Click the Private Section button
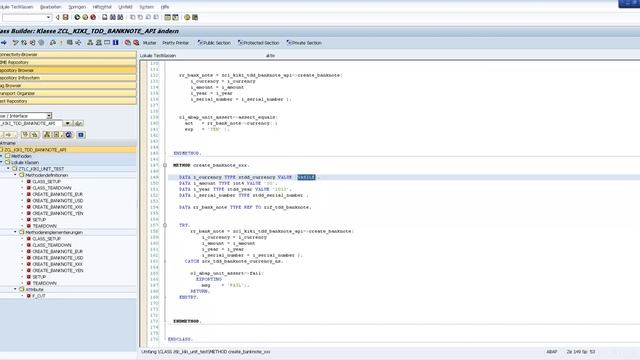 [x=304, y=42]
